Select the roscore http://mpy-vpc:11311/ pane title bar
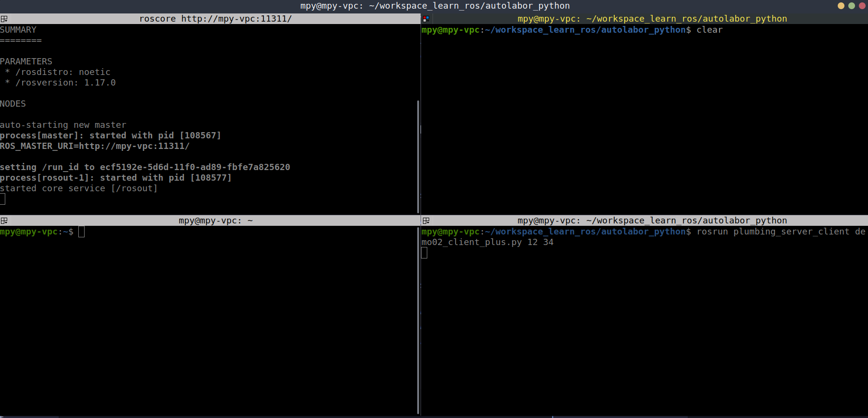The width and height of the screenshot is (868, 418). [x=215, y=19]
